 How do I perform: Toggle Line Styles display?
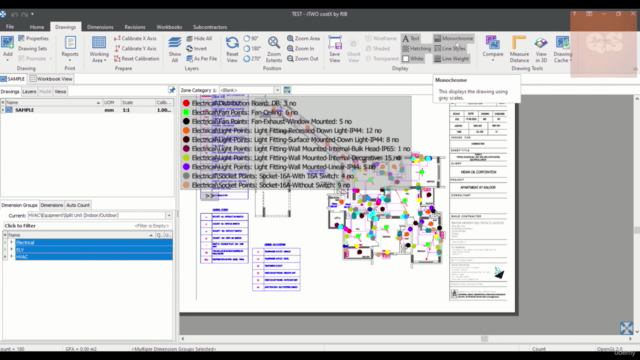[x=449, y=49]
